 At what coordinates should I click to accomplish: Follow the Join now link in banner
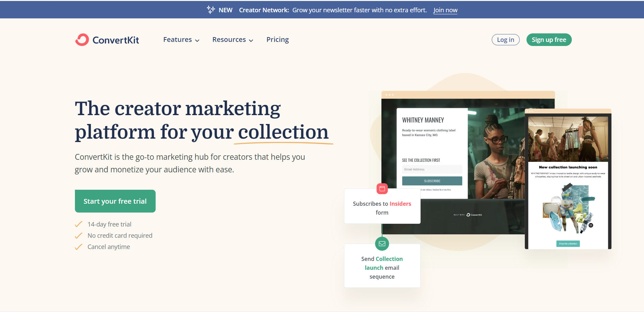[445, 10]
